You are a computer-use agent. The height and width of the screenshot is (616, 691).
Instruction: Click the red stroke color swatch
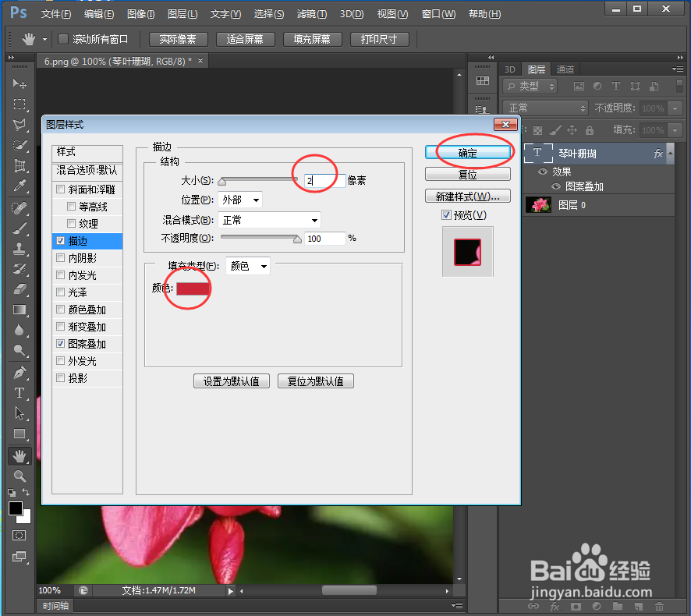[x=193, y=289]
